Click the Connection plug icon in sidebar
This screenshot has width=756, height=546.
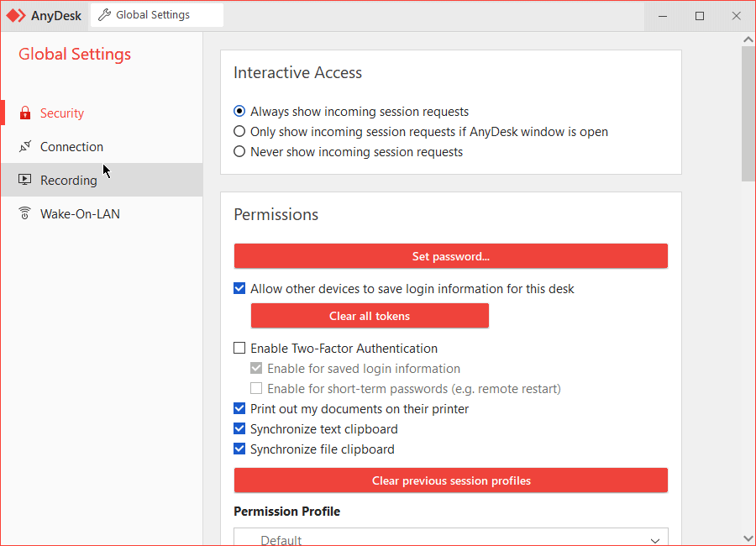(x=25, y=147)
